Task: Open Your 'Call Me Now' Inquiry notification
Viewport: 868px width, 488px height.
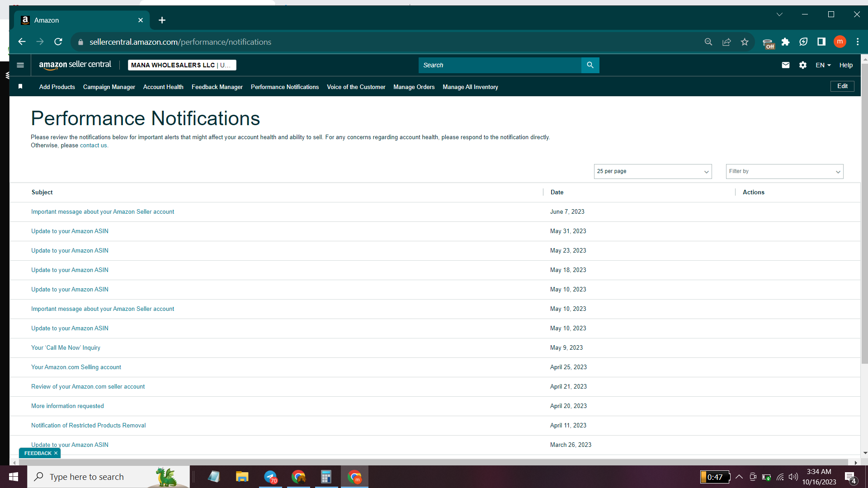Action: 66,348
